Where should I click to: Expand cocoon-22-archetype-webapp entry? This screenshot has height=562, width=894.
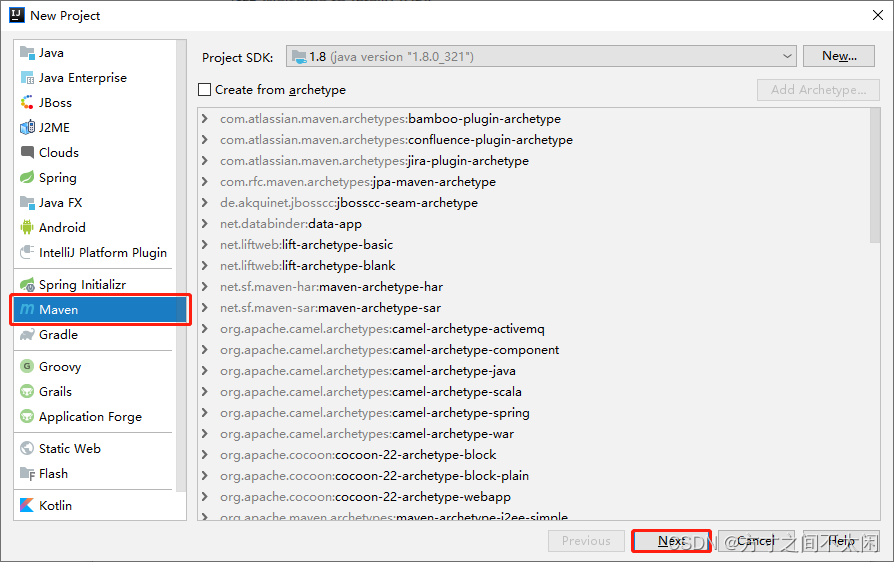click(205, 497)
